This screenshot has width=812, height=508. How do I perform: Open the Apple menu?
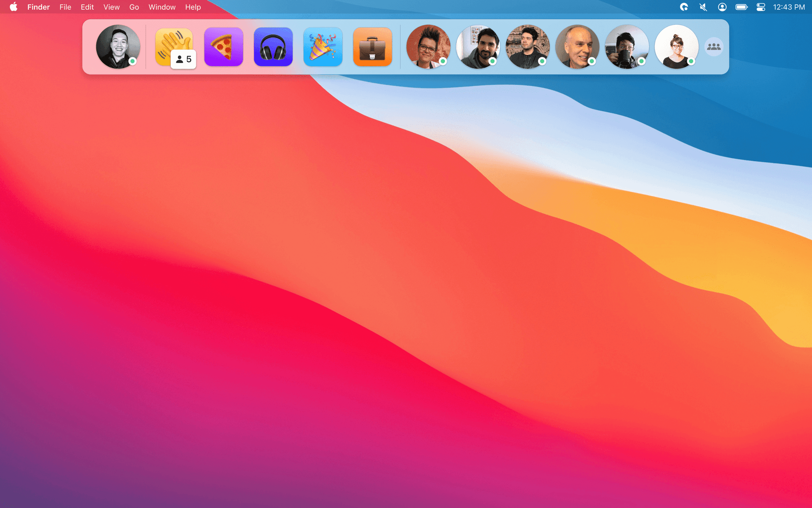tap(13, 7)
